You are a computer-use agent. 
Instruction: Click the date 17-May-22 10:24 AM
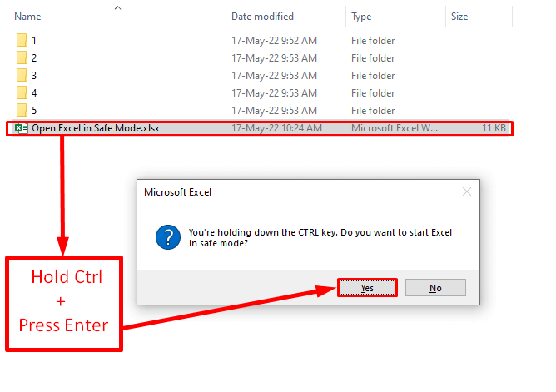point(276,128)
